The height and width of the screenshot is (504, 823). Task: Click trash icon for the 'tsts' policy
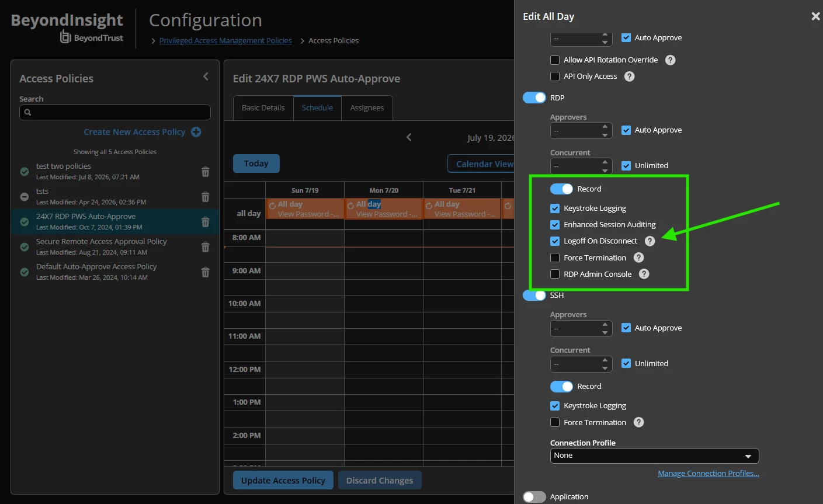(206, 197)
